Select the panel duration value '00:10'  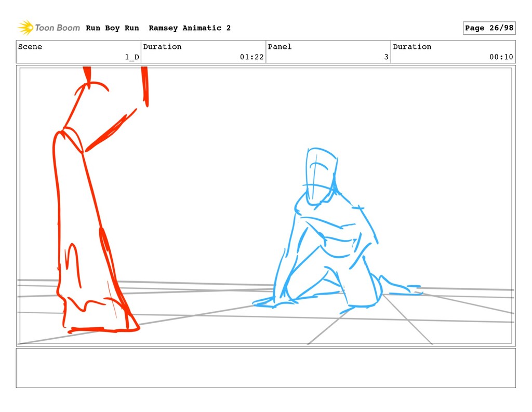[501, 57]
